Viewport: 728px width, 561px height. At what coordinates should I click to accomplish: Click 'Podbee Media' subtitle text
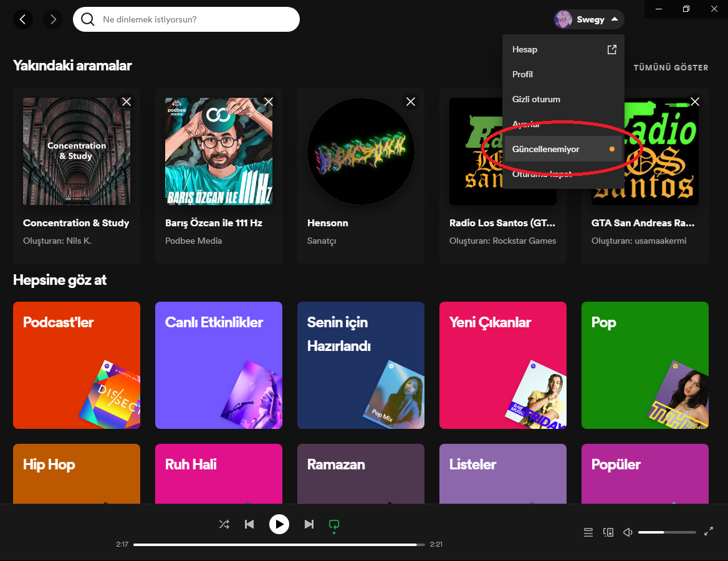(x=194, y=241)
